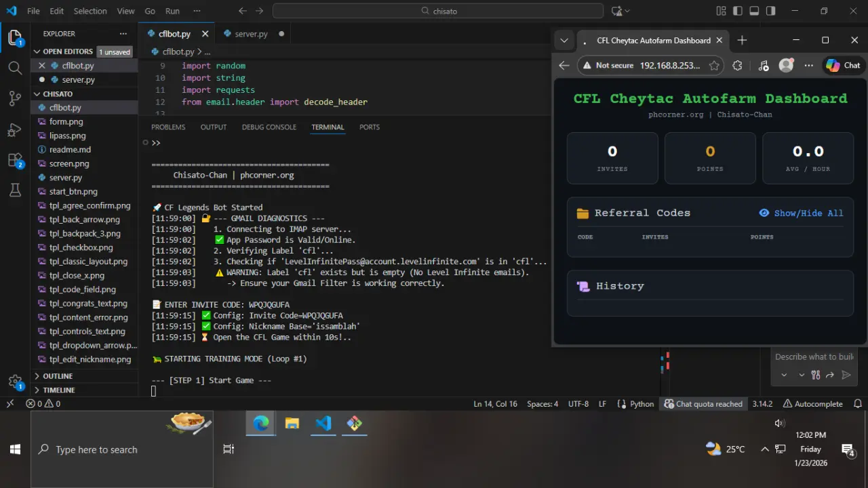The width and height of the screenshot is (868, 488).
Task: Go forward with VS Code navigation arrow
Action: click(259, 11)
